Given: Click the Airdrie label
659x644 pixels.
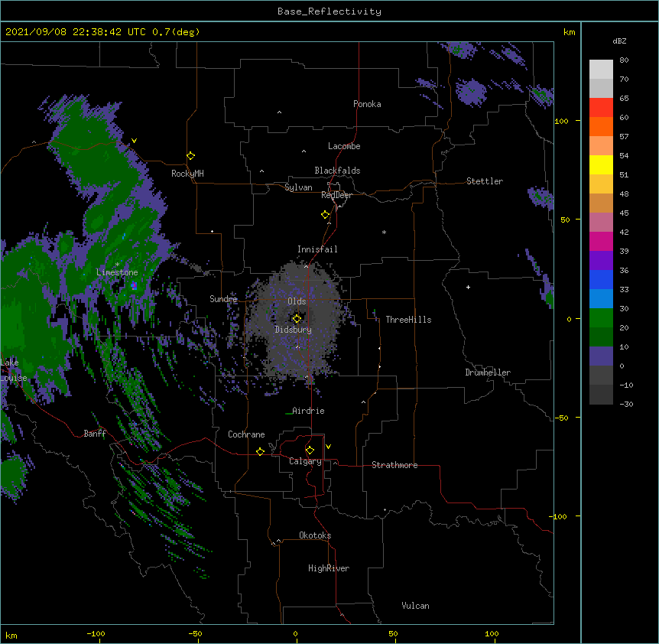Looking at the screenshot, I should [x=309, y=411].
